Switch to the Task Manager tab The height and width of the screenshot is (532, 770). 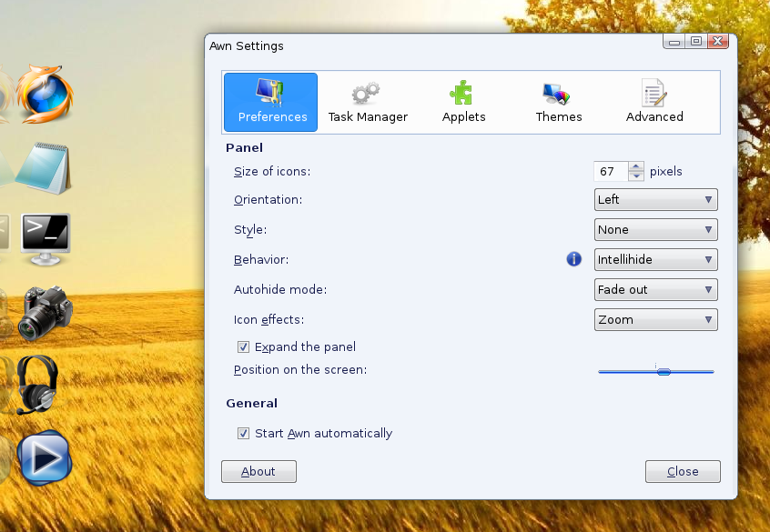[368, 102]
